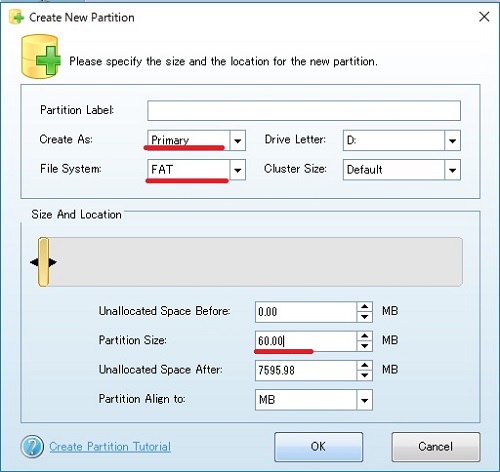
Task: Close the Create New Partition dialog
Action: [x=484, y=17]
